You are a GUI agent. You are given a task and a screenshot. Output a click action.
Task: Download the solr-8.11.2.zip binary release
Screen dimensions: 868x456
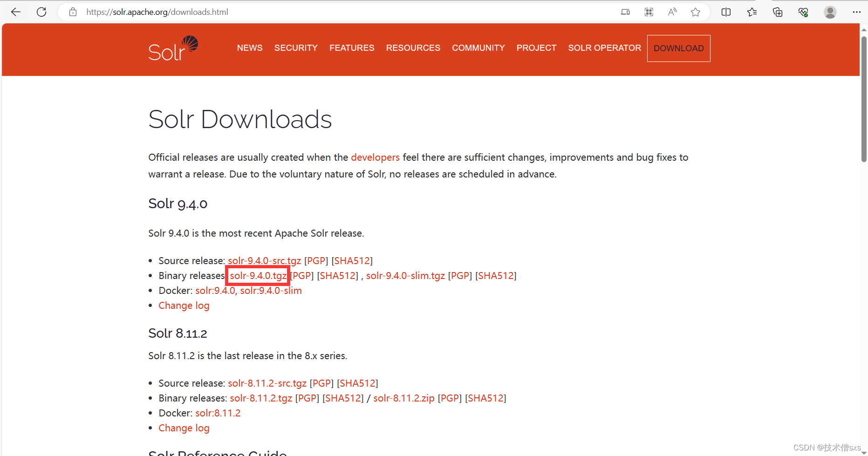[404, 398]
